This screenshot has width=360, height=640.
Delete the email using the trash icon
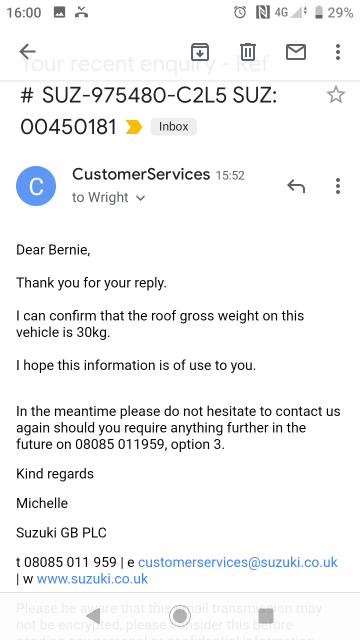tap(247, 52)
